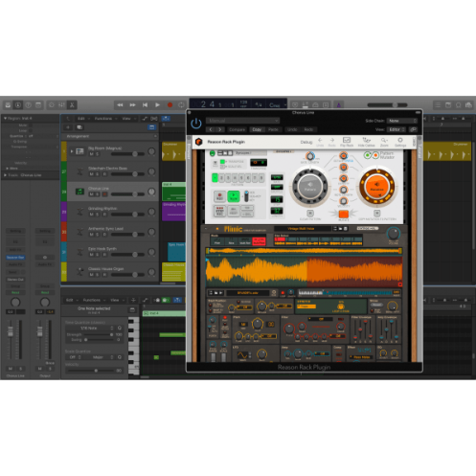The width and height of the screenshot is (476, 476).
Task: Click the master volume slider in toolbar
Action: [387, 105]
